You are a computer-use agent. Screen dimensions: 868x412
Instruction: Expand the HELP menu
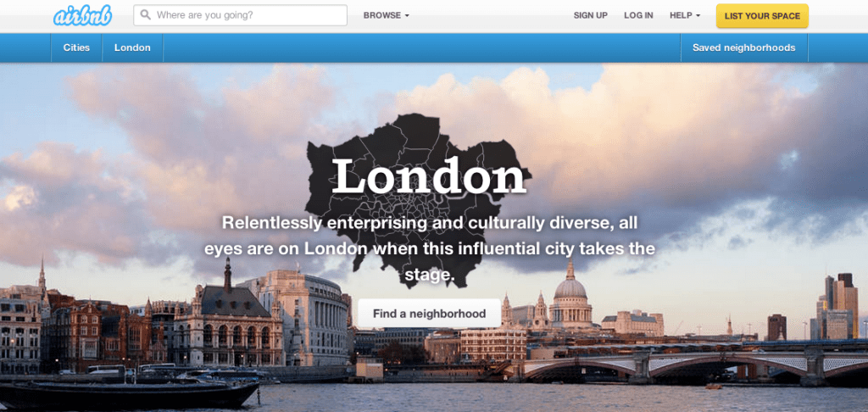pyautogui.click(x=685, y=15)
